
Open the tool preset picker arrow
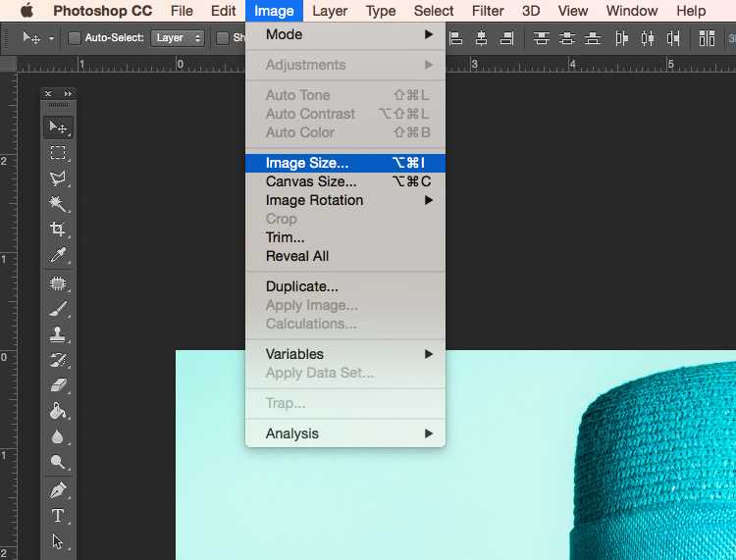(x=51, y=38)
